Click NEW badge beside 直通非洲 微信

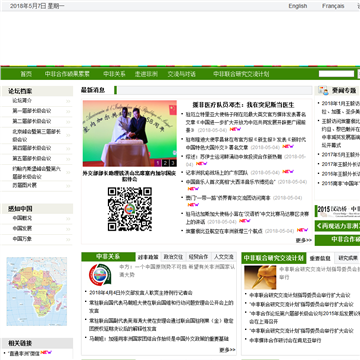pyautogui.click(x=46, y=352)
